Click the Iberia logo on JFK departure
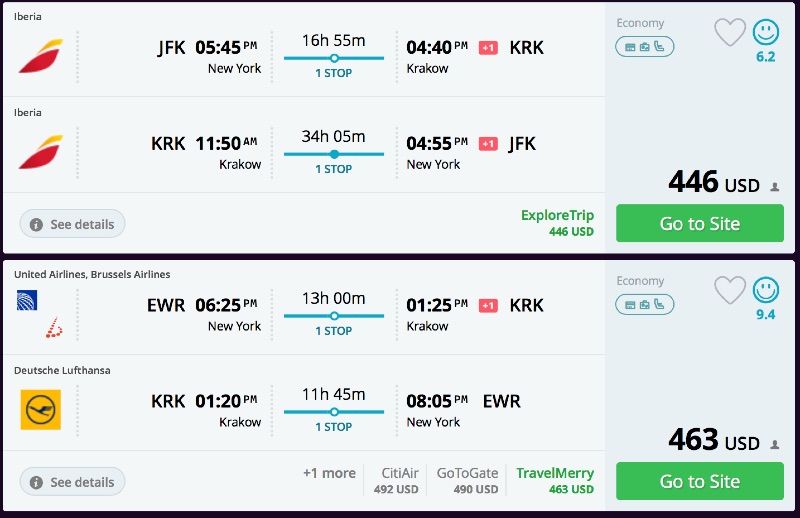The height and width of the screenshot is (518, 800). (x=40, y=56)
